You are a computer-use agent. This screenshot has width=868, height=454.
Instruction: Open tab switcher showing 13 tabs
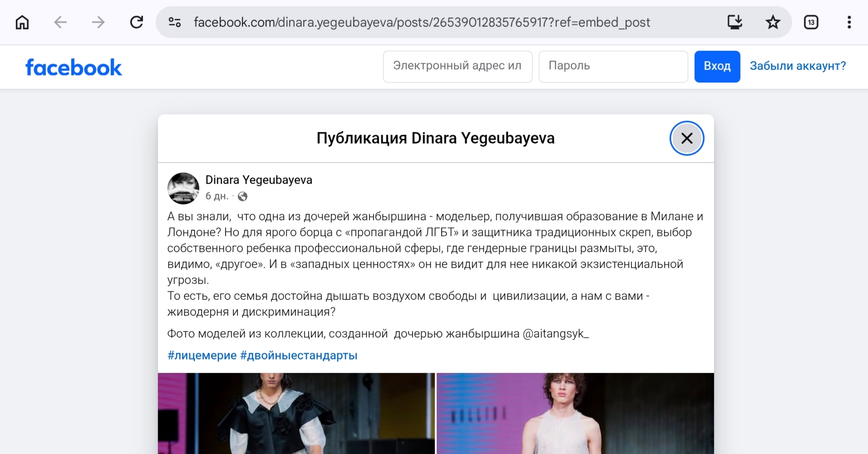pos(811,22)
